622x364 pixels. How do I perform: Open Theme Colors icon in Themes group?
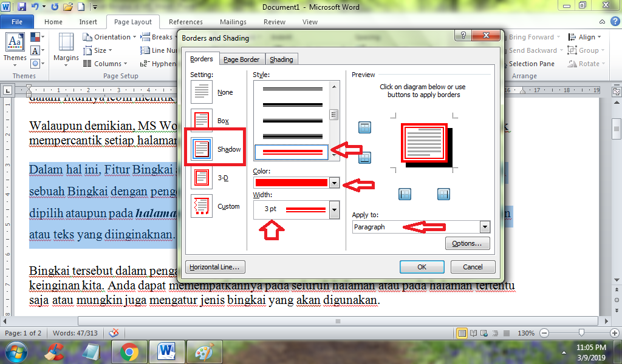37,38
